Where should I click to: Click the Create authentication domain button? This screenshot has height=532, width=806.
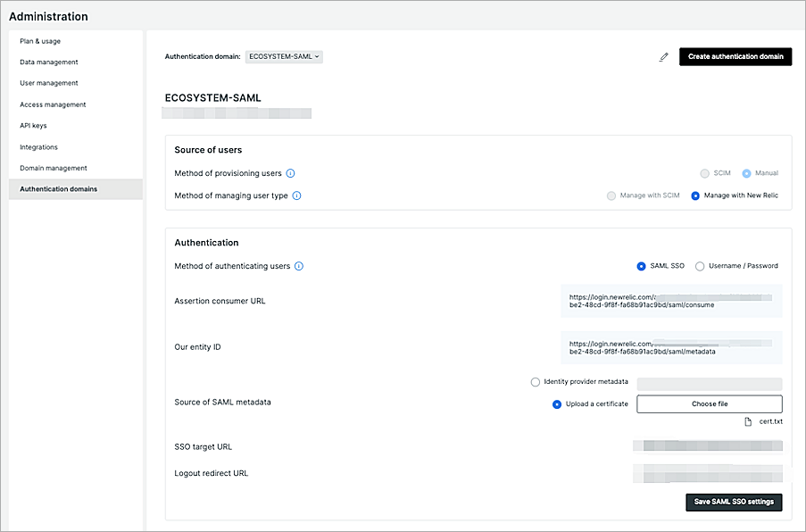pos(735,56)
